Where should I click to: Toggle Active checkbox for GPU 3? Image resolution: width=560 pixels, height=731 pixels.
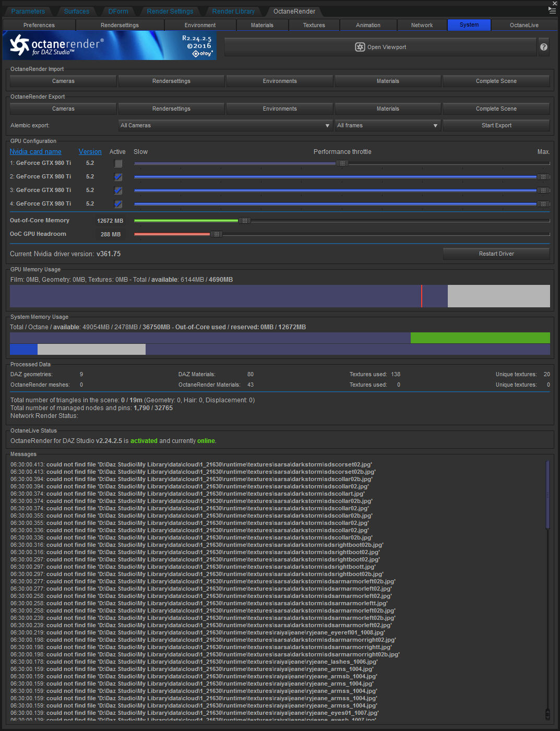pyautogui.click(x=118, y=190)
